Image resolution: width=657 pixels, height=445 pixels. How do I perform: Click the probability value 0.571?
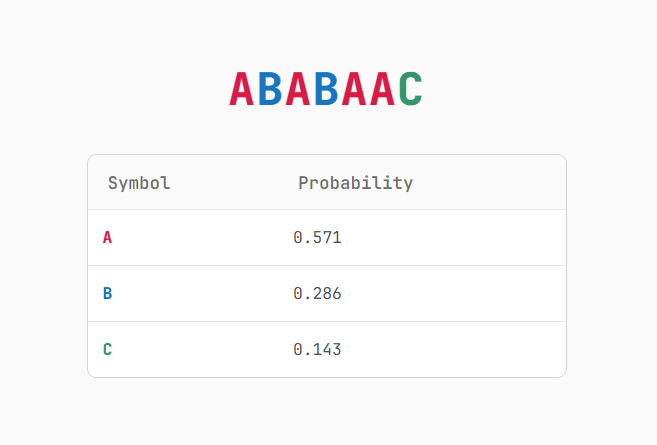317,238
